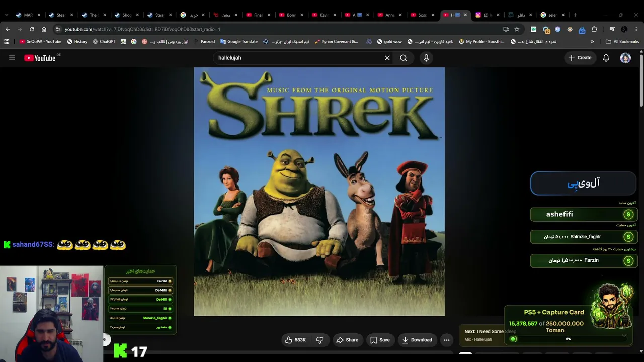This screenshot has height=362, width=644.
Task: Open a new browser tab
Action: (x=575, y=15)
